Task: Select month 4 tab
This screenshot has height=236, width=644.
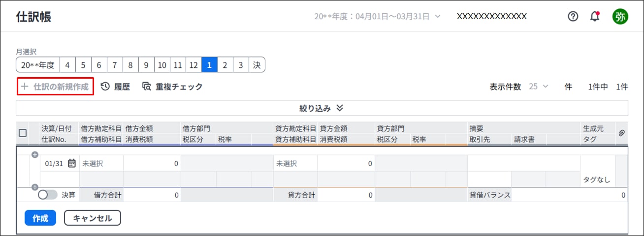Action: [x=67, y=65]
